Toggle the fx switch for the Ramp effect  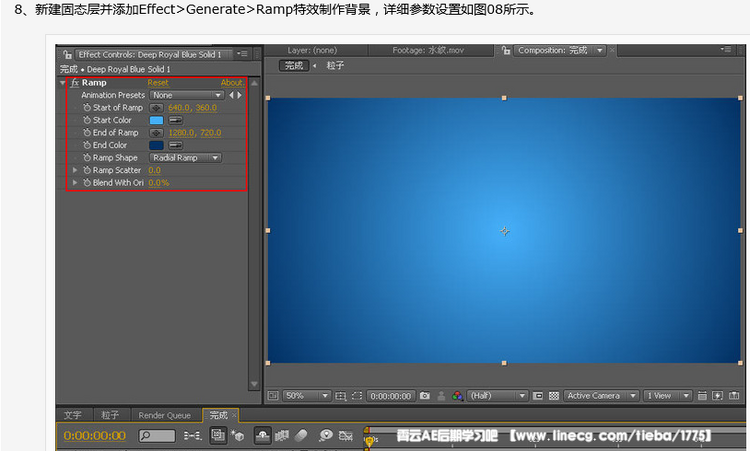75,83
